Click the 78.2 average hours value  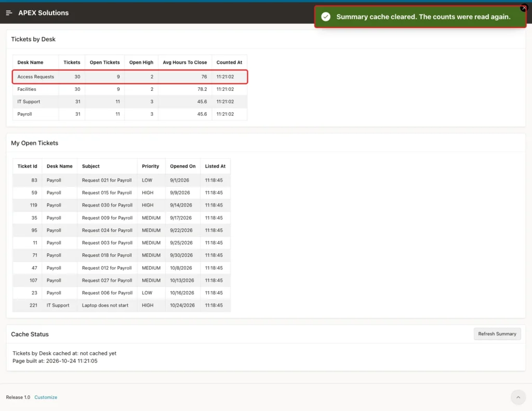tap(202, 89)
